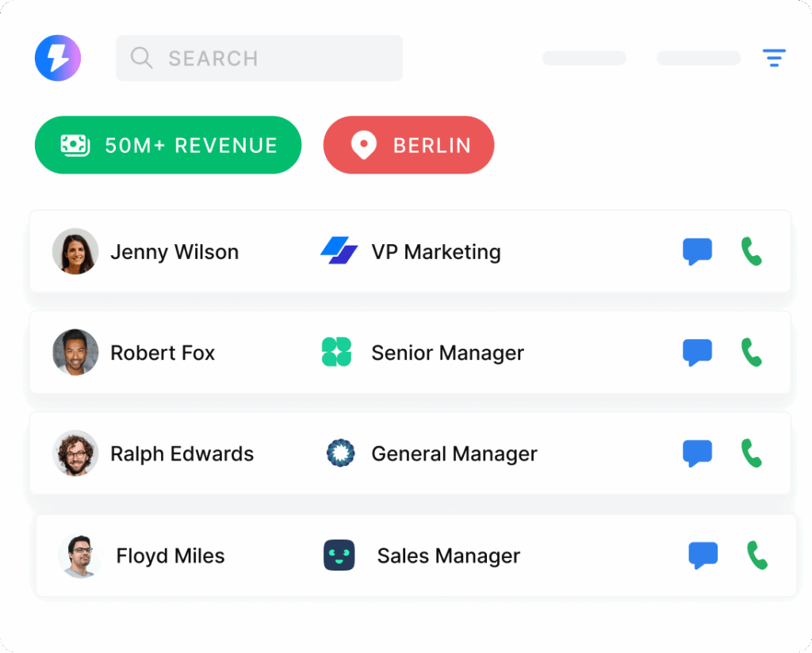This screenshot has height=653, width=812.
Task: Click the company logo beside VP Marketing
Action: (x=339, y=251)
